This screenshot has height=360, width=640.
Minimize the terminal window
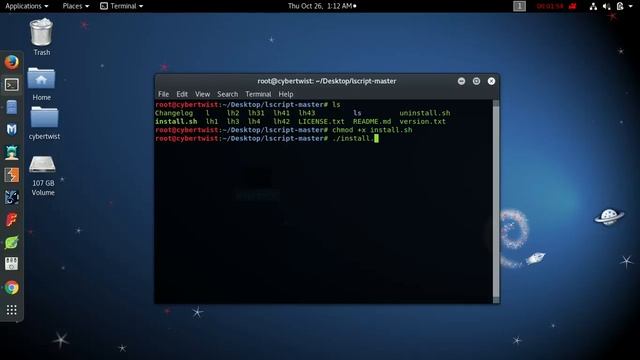pyautogui.click(x=461, y=81)
